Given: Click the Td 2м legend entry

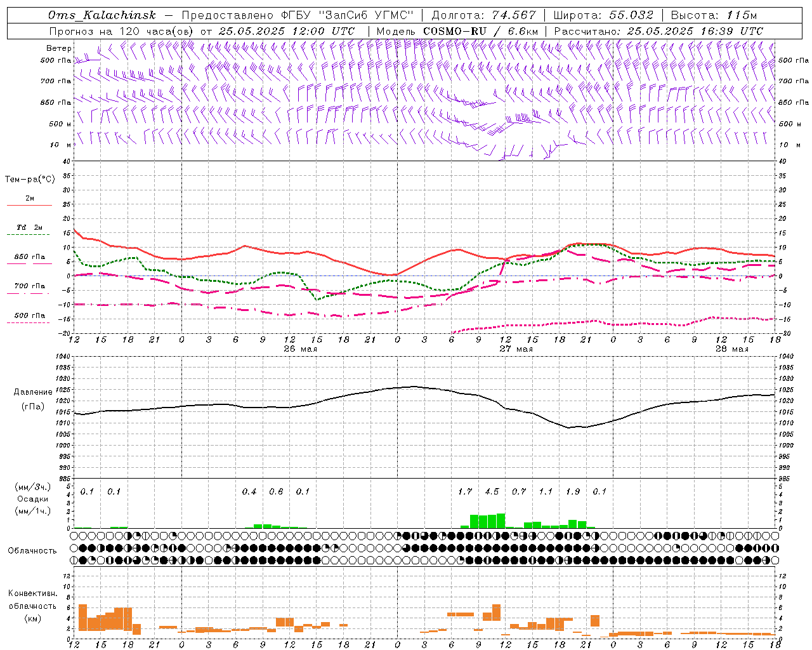Looking at the screenshot, I should pyautogui.click(x=30, y=227).
